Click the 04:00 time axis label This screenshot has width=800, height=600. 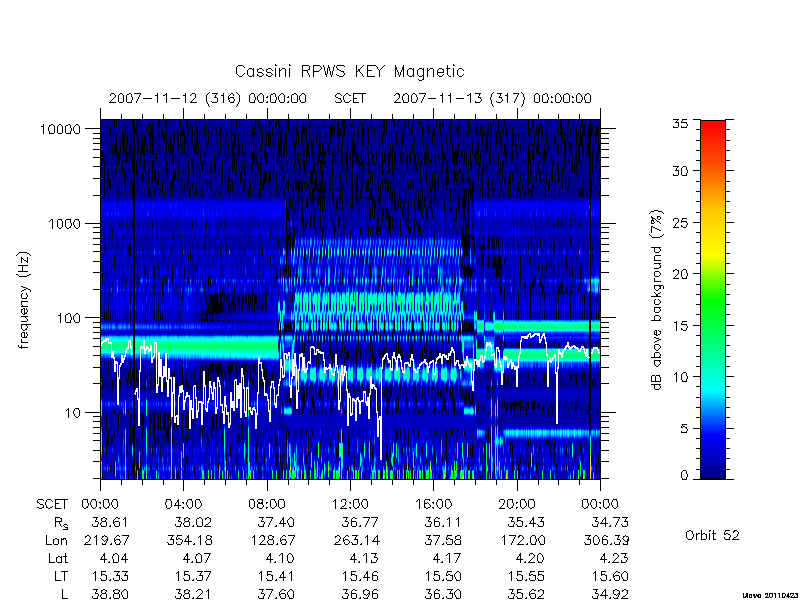pyautogui.click(x=183, y=505)
